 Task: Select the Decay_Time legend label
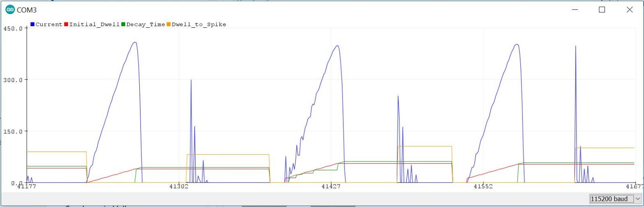pyautogui.click(x=145, y=25)
